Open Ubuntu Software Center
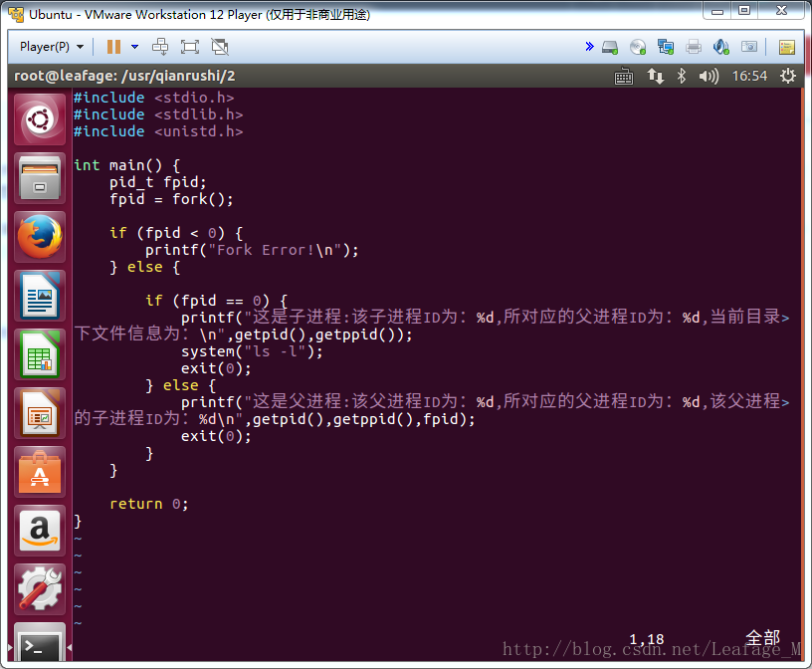The image size is (812, 669). pyautogui.click(x=40, y=472)
